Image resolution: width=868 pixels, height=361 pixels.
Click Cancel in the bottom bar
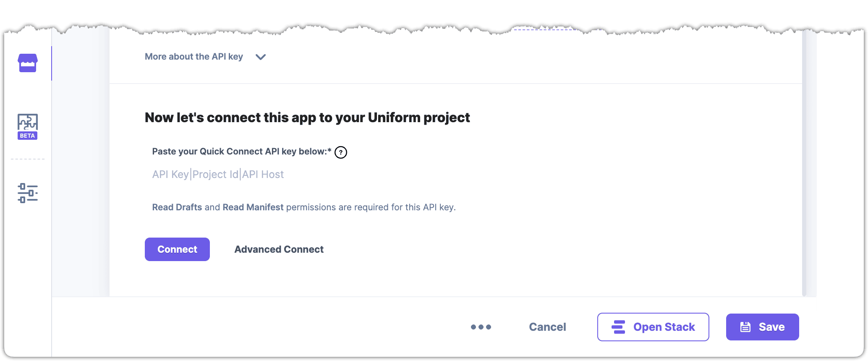[x=547, y=327]
